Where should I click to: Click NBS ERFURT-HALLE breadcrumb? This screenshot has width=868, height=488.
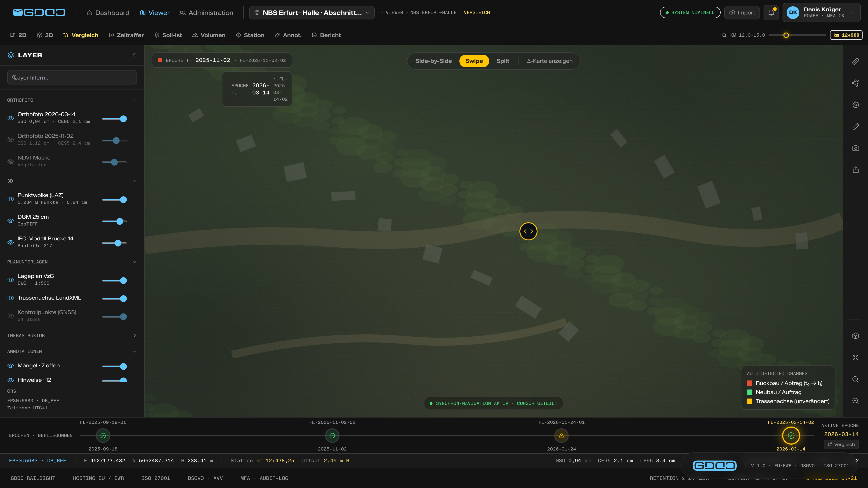coord(433,12)
